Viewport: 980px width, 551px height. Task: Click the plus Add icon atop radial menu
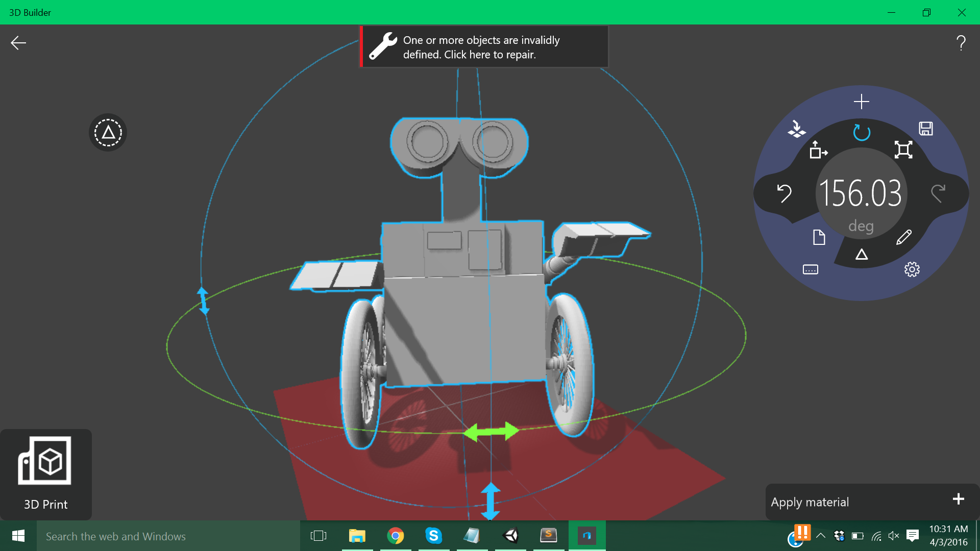coord(862,102)
